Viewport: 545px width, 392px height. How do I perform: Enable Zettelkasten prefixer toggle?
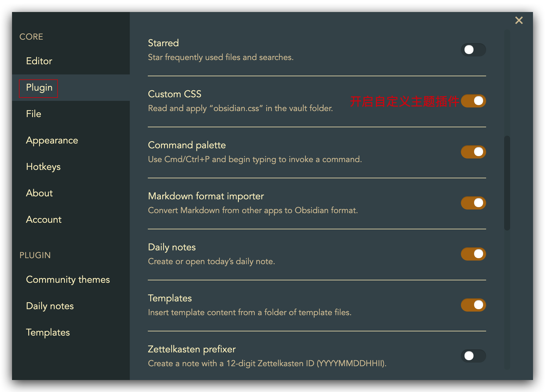(x=473, y=356)
